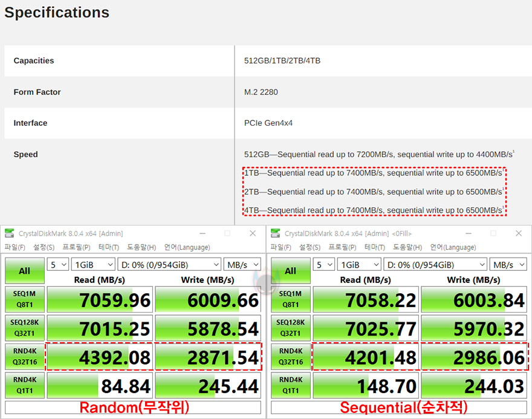Click the 5970.32 write result
The image size is (532, 419).
pyautogui.click(x=474, y=328)
